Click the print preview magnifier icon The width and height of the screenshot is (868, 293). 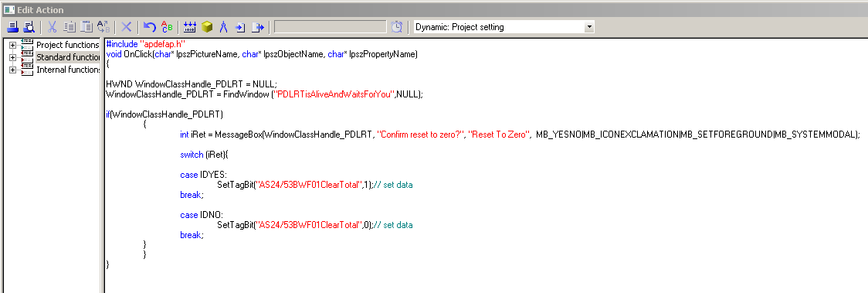(29, 27)
